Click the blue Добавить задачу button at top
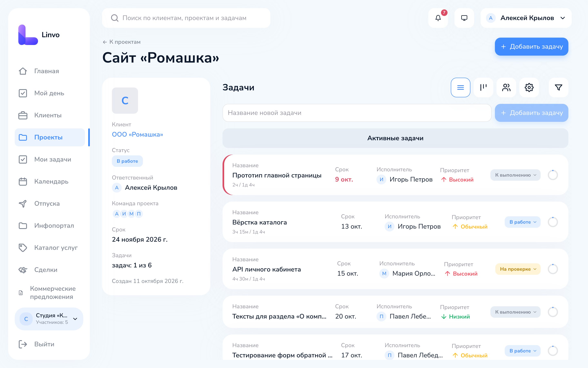Screen dimensions: 588x368 pos(531,46)
